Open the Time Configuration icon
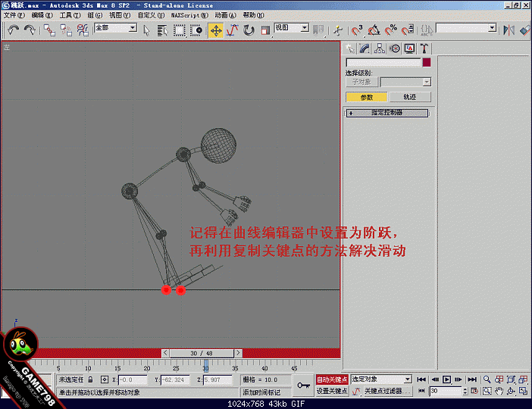The height and width of the screenshot is (409, 532). pos(474,391)
